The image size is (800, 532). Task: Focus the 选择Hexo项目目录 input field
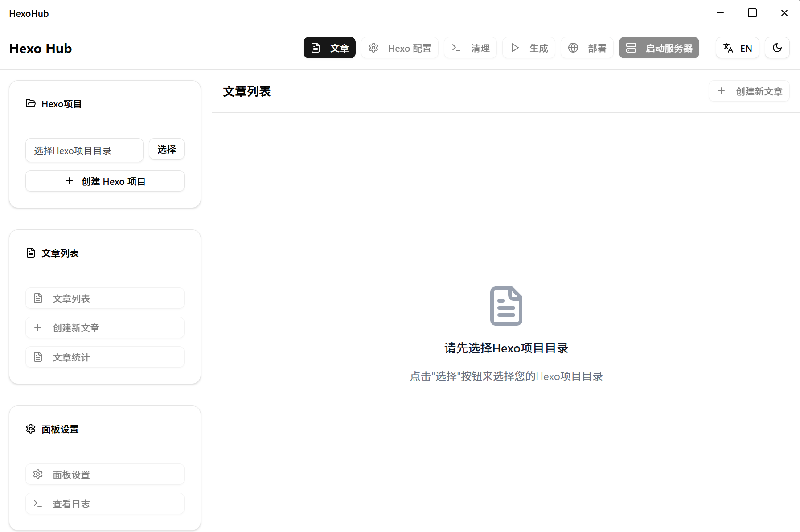(x=84, y=150)
